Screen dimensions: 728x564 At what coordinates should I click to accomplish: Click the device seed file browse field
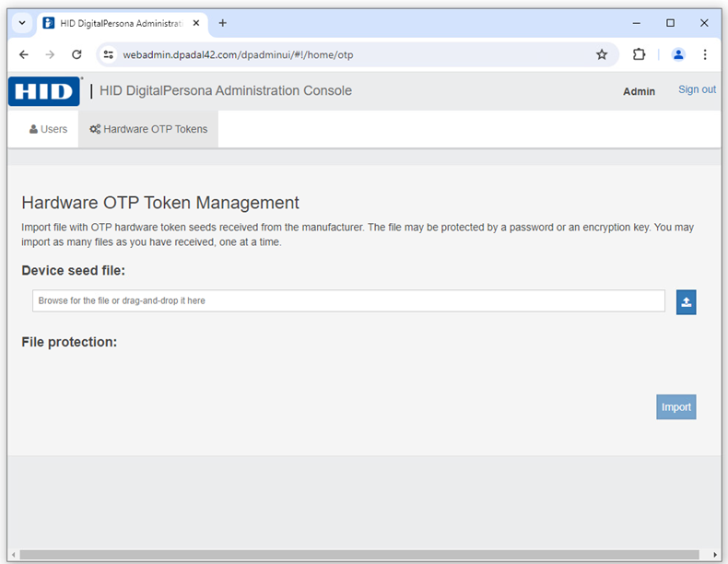[348, 301]
